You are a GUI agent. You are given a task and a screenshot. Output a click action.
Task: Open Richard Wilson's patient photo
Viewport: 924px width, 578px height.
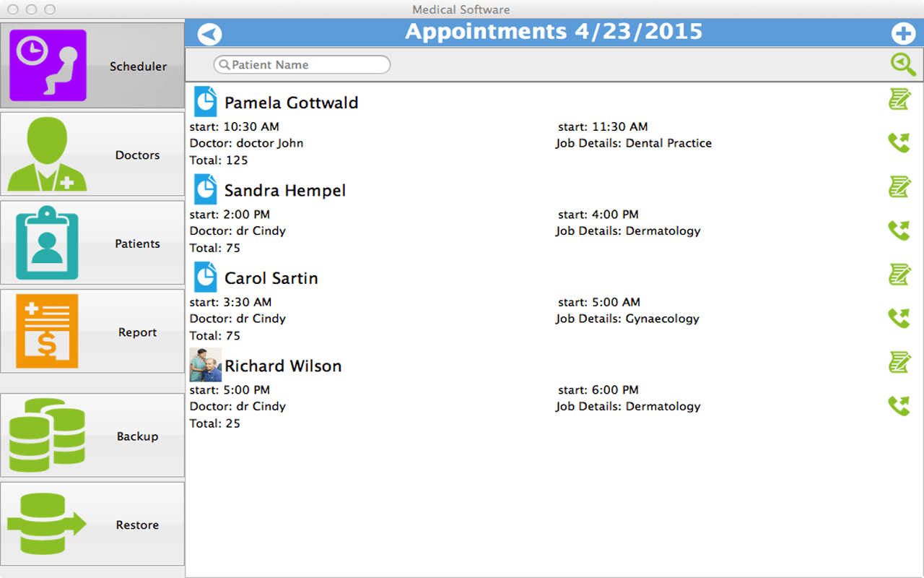(205, 365)
